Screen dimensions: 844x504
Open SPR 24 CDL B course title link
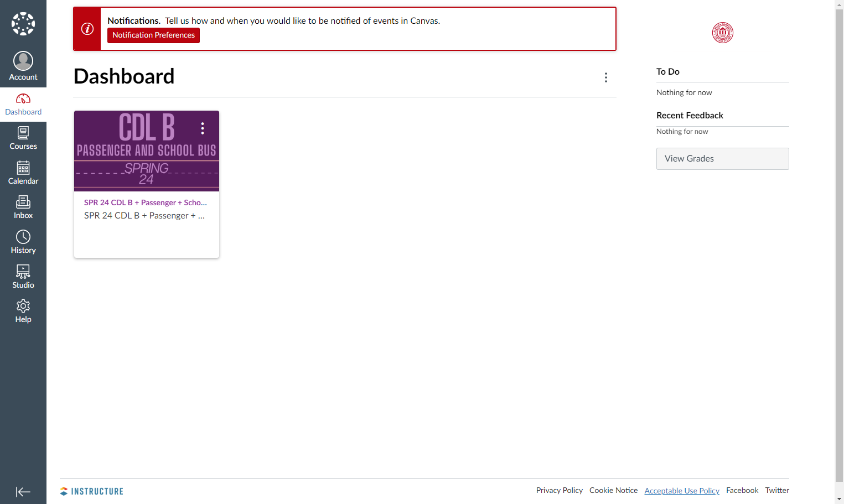[x=146, y=202]
